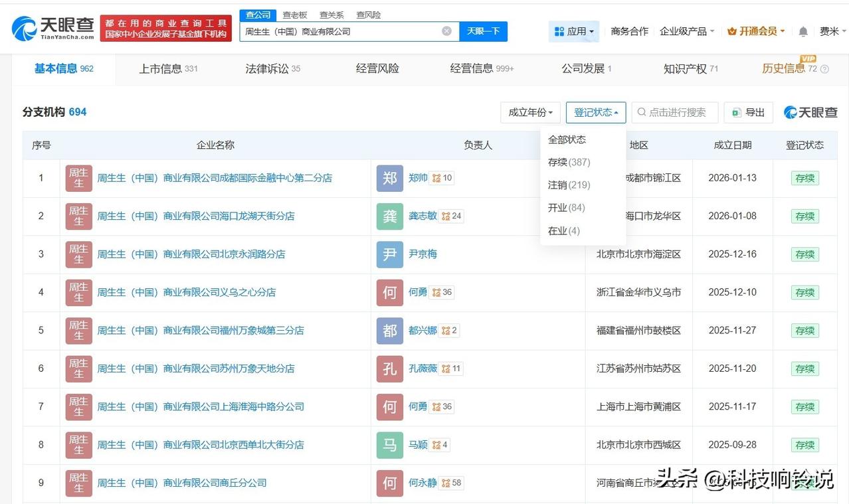Click the green 马 avatar tile
Image resolution: width=849 pixels, height=504 pixels.
[x=390, y=445]
